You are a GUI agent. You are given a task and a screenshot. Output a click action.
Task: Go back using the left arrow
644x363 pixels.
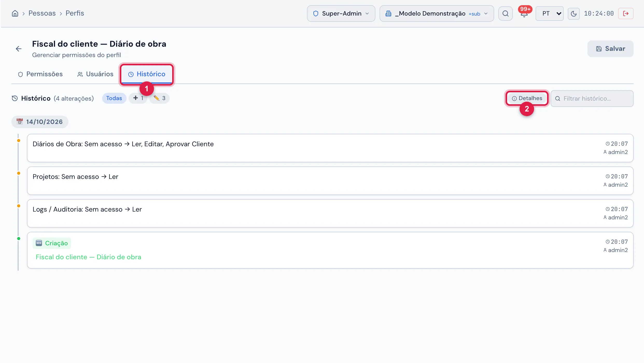coord(19,49)
